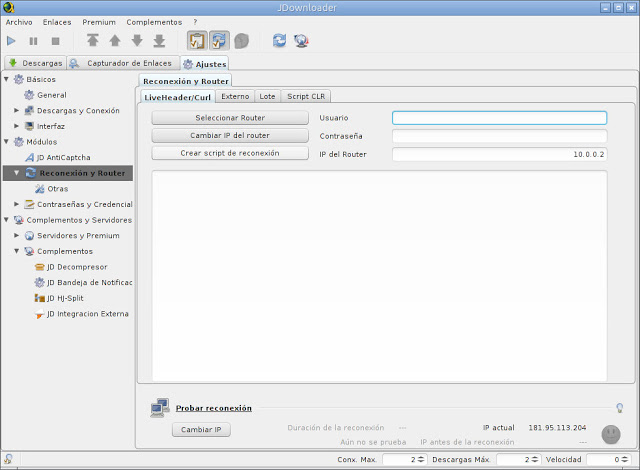Image resolution: width=640 pixels, height=470 pixels.
Task: Expand Contraseñas y Credenciales node arrow
Action: tap(17, 204)
